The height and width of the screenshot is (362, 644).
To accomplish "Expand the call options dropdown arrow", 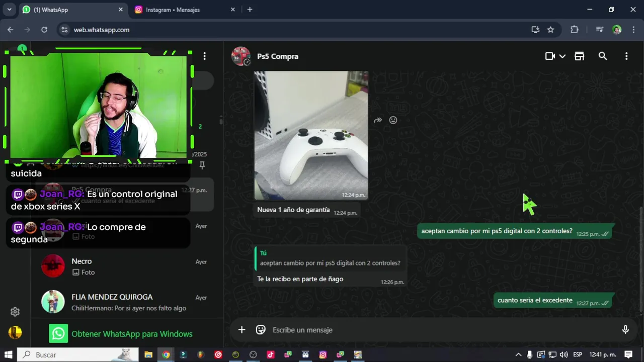I will point(562,56).
